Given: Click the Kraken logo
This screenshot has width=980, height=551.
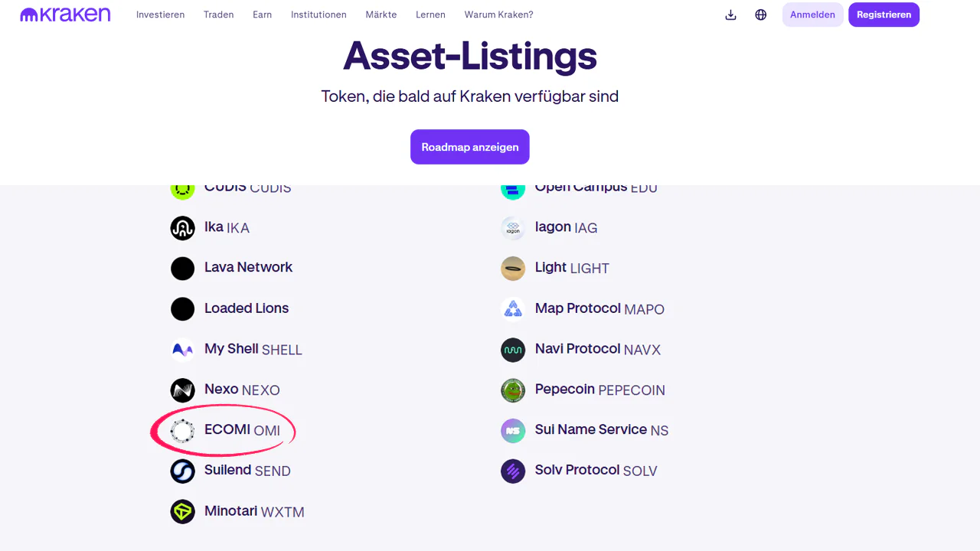Looking at the screenshot, I should pyautogui.click(x=65, y=15).
